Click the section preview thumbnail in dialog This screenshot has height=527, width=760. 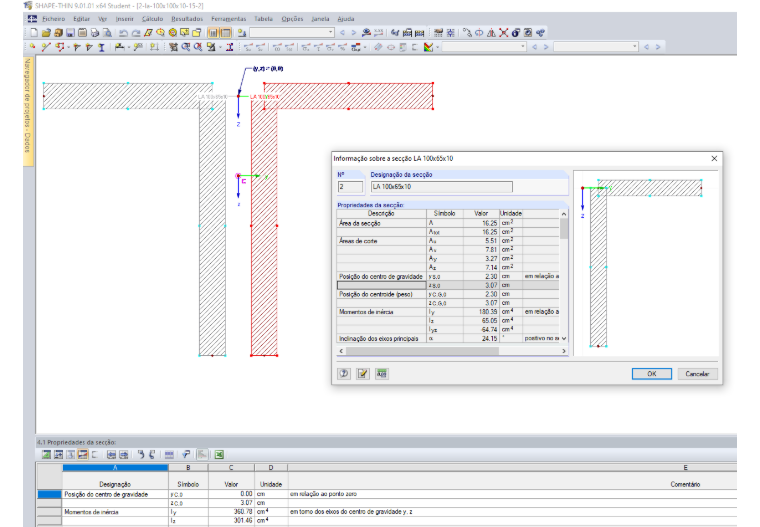[646, 263]
